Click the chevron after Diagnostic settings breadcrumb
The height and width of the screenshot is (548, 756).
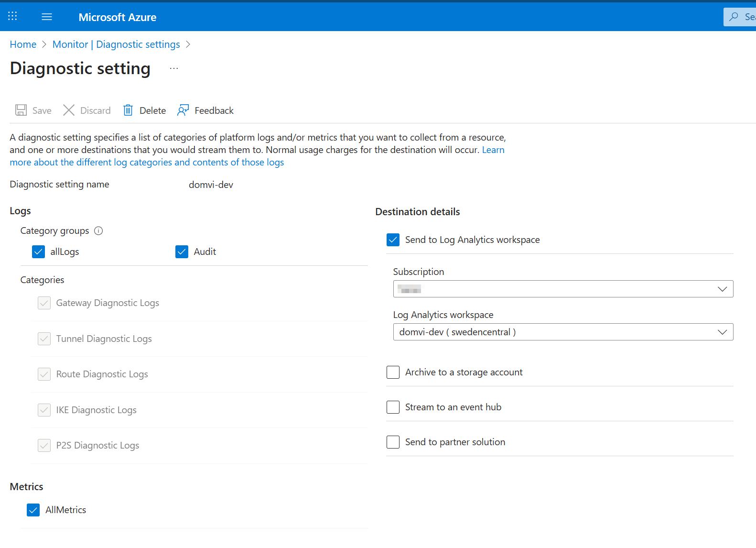(x=188, y=44)
